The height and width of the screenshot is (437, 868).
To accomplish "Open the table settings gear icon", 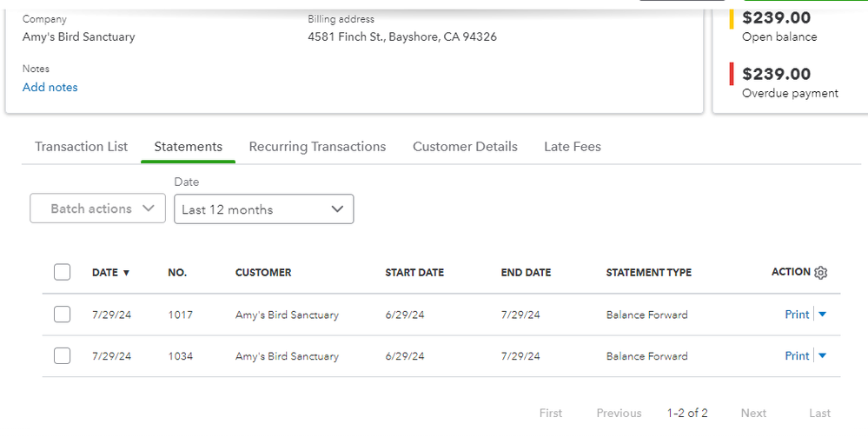I will (x=821, y=273).
